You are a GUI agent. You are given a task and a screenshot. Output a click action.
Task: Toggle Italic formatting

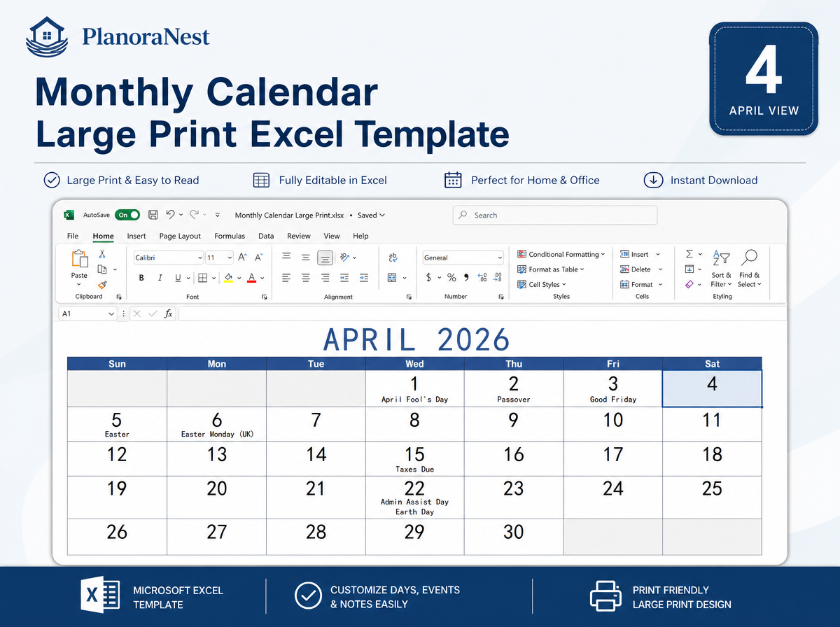click(x=160, y=278)
